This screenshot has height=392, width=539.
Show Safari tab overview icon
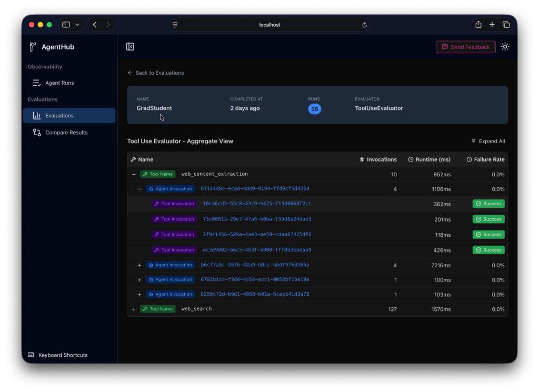(x=506, y=25)
